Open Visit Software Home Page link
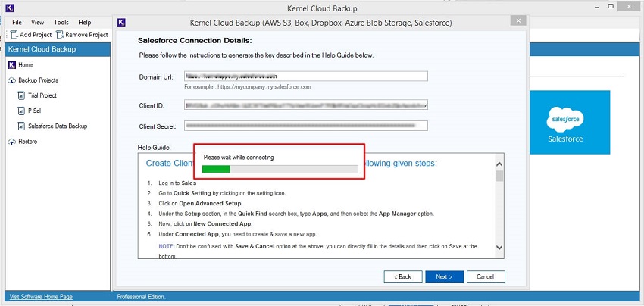 41,297
